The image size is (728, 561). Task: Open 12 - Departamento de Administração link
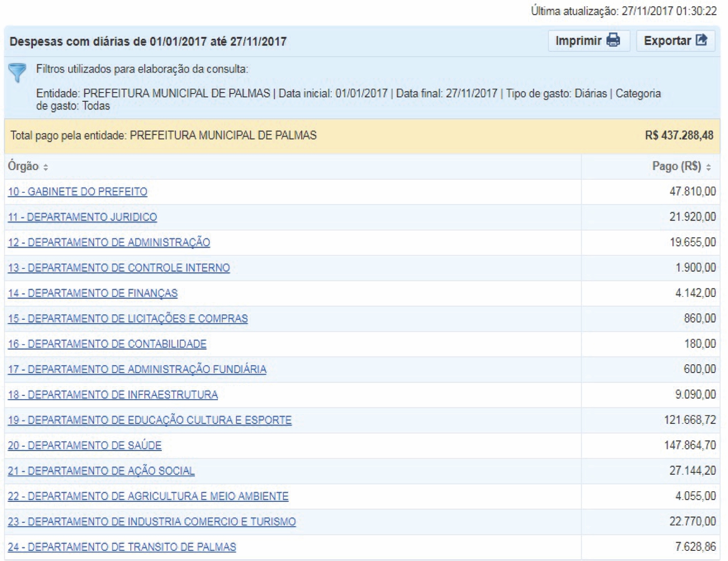click(x=109, y=242)
